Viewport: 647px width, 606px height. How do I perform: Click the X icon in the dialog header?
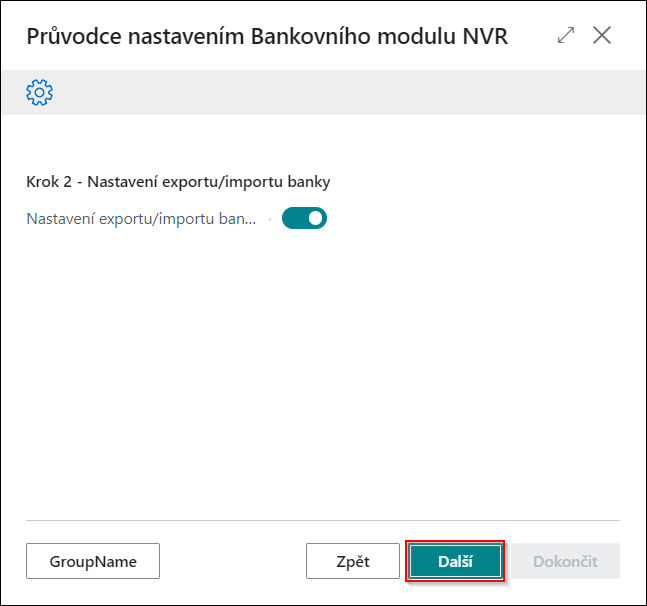(x=602, y=35)
